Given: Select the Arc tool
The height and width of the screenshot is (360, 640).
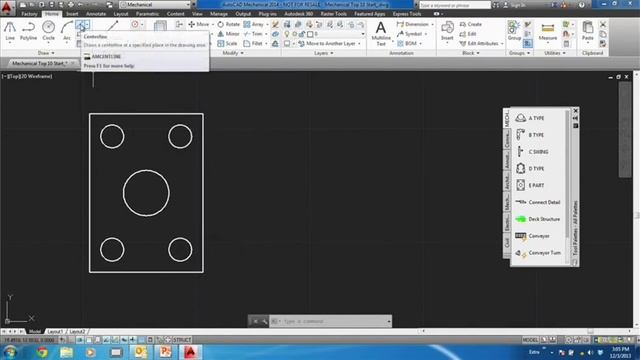Looking at the screenshot, I should 67,31.
